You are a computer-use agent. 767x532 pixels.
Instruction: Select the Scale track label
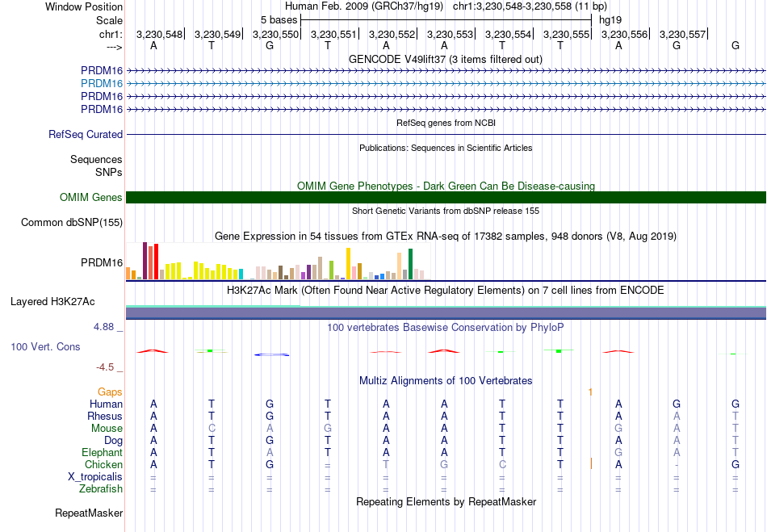click(x=109, y=20)
